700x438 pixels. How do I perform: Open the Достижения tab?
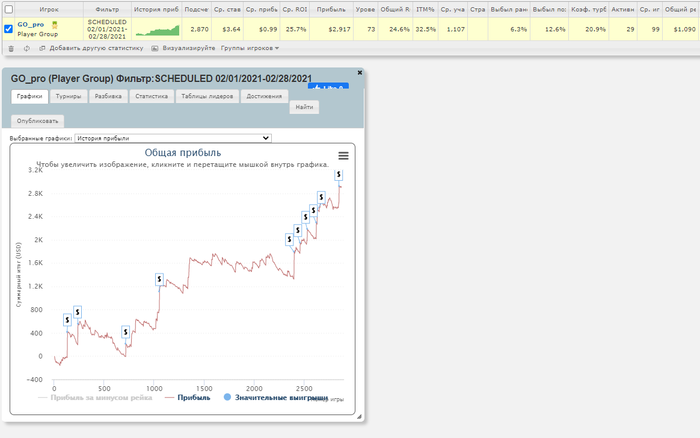pos(264,96)
